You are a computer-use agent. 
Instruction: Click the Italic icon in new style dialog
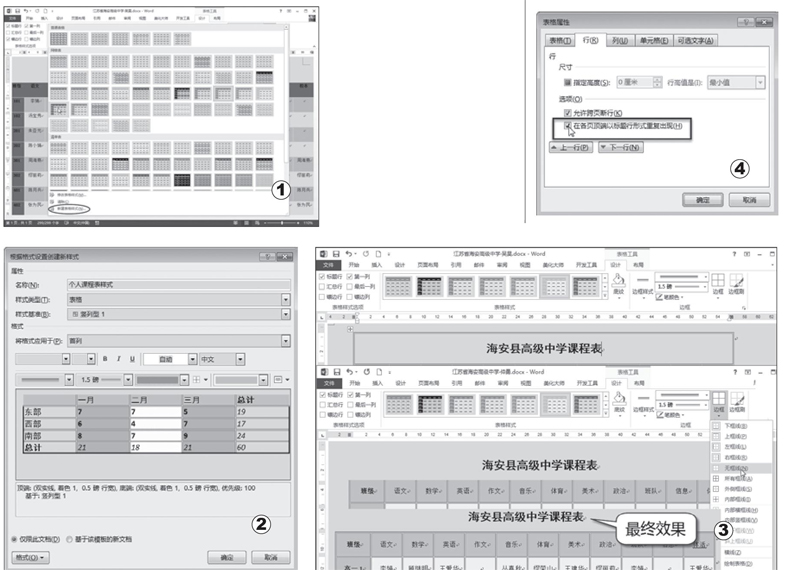pyautogui.click(x=117, y=358)
